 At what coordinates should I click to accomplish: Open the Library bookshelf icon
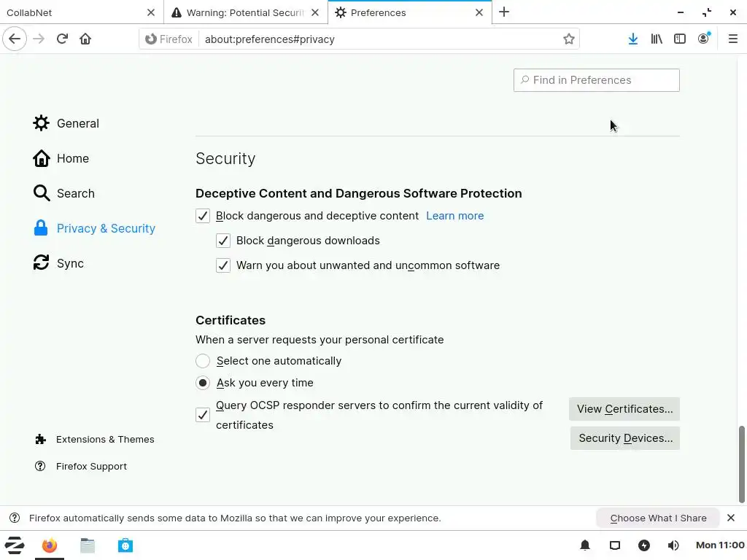click(657, 39)
